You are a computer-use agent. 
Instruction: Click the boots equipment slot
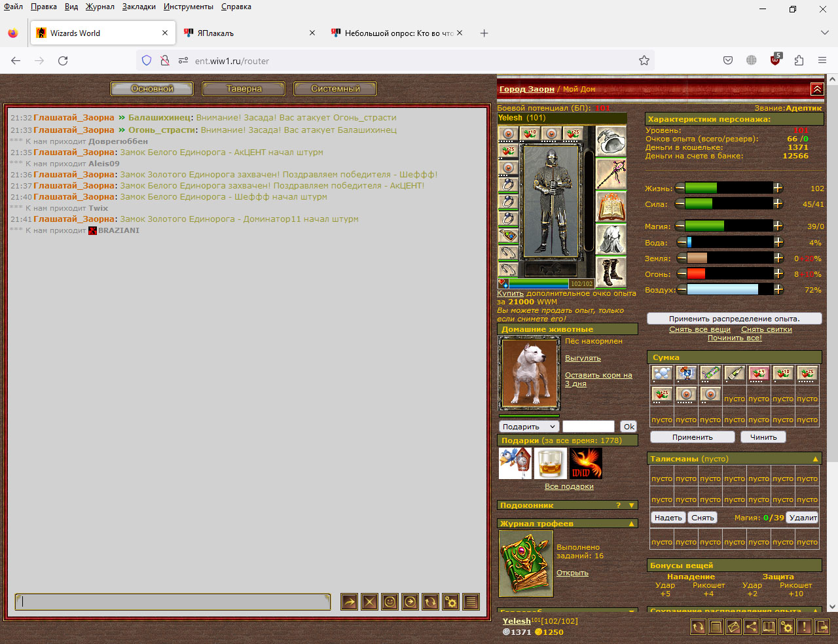pyautogui.click(x=611, y=272)
